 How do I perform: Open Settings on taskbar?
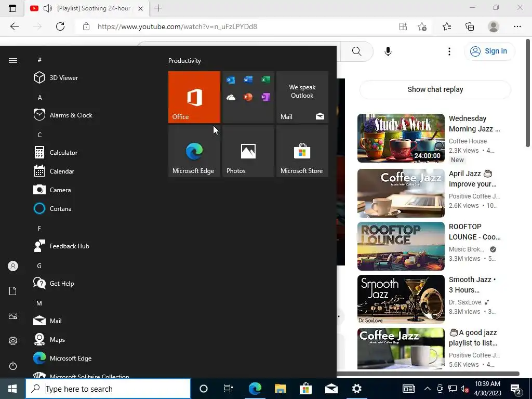click(356, 389)
